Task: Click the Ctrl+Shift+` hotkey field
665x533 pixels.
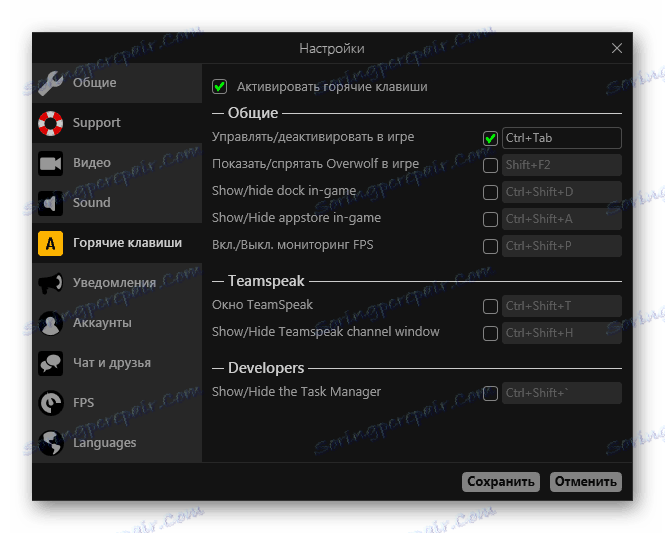Action: coord(562,393)
